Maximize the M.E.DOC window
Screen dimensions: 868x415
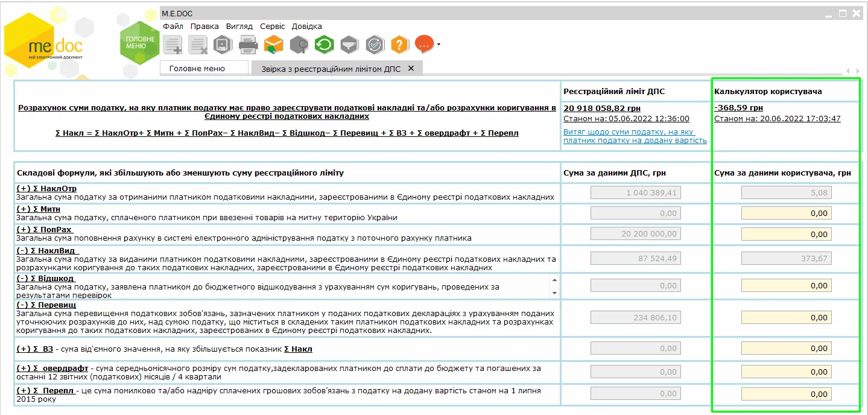click(x=843, y=13)
